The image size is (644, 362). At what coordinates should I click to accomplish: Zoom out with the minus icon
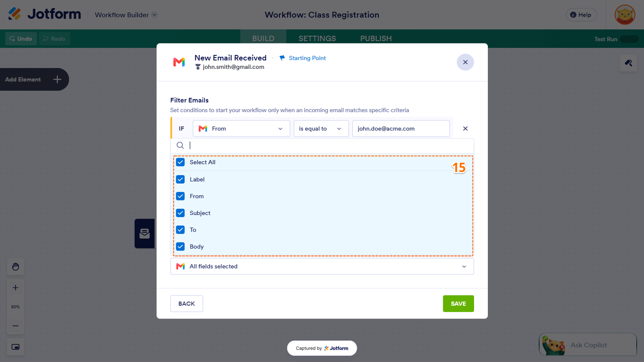16,326
